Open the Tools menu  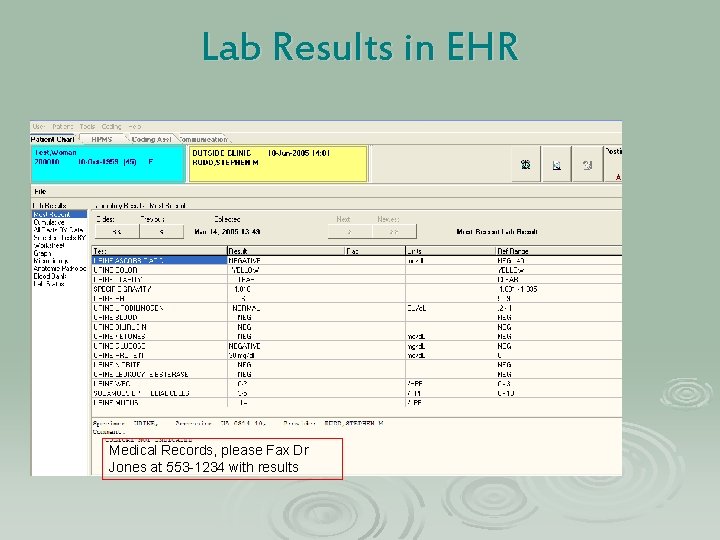(87, 126)
